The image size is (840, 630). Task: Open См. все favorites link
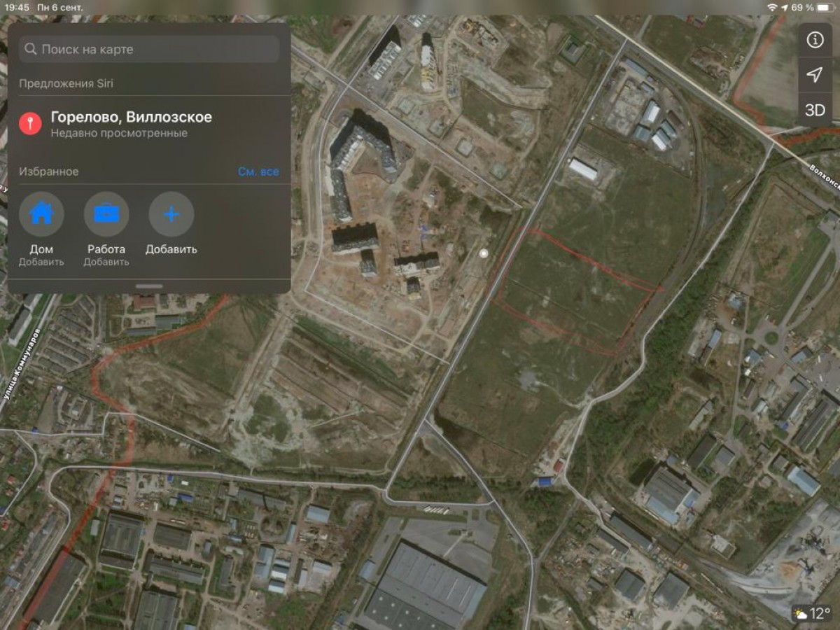258,171
